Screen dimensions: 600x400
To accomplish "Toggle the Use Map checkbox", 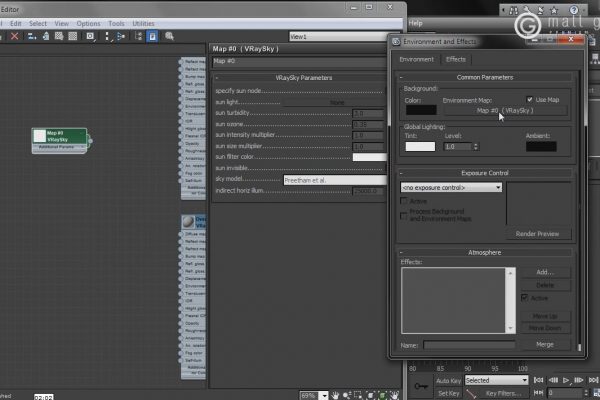I will click(x=530, y=100).
